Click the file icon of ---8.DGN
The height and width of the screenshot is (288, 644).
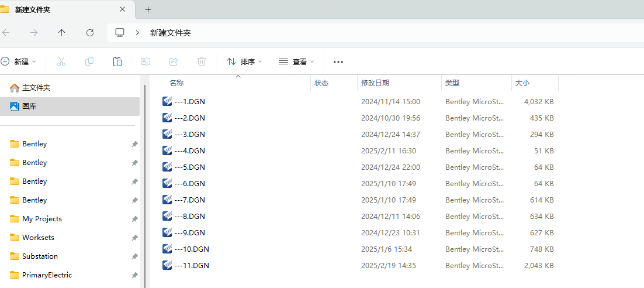[167, 216]
